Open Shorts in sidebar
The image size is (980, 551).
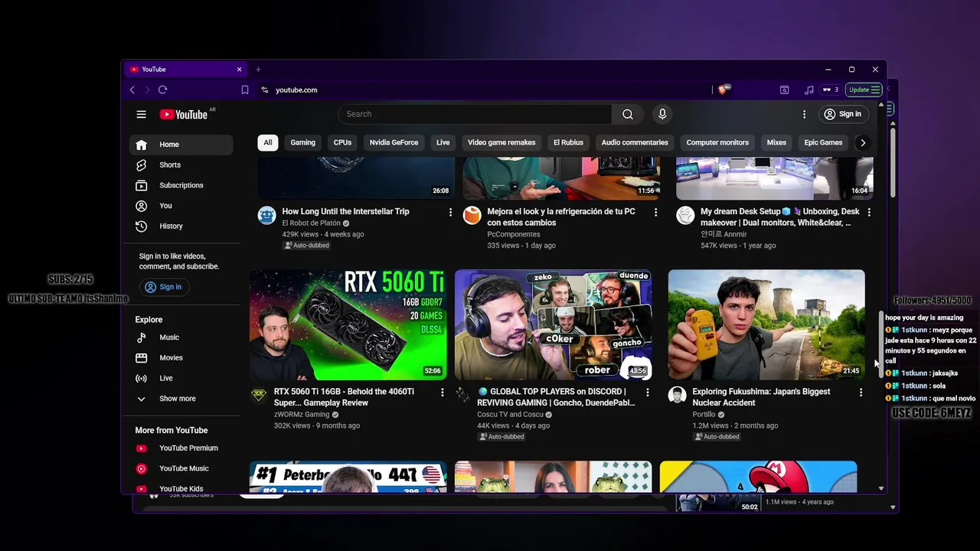(181, 165)
